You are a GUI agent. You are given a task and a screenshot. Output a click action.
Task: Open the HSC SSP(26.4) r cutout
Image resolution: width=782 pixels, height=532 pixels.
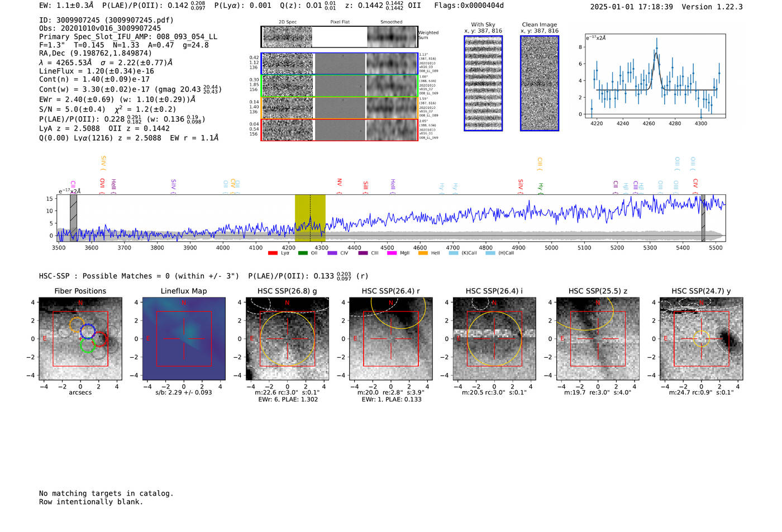point(390,339)
